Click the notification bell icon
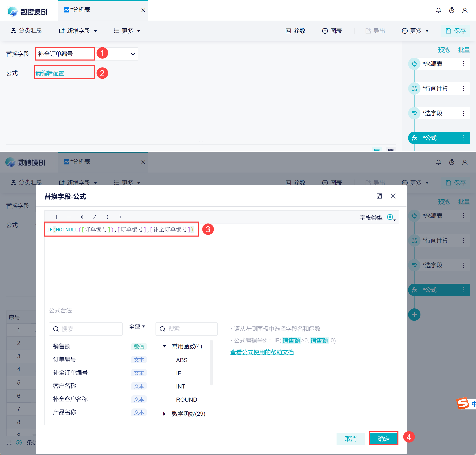 pos(438,10)
